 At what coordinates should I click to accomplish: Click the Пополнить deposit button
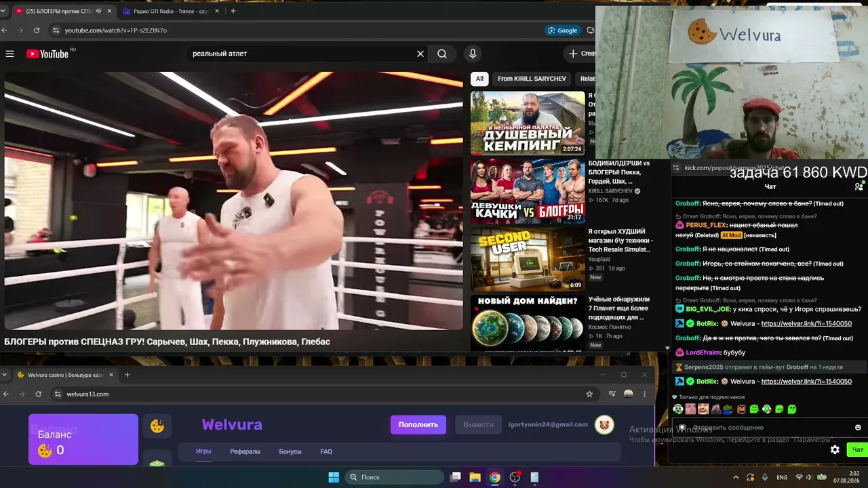pos(418,424)
